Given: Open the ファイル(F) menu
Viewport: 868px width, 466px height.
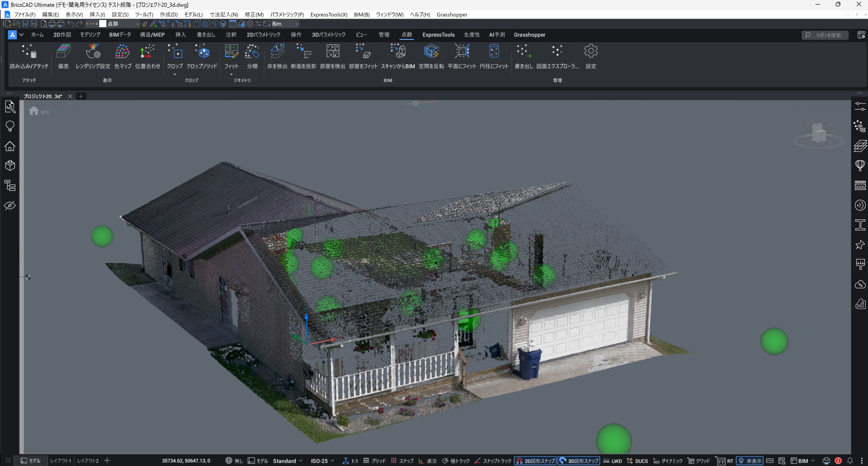Looking at the screenshot, I should (x=24, y=15).
